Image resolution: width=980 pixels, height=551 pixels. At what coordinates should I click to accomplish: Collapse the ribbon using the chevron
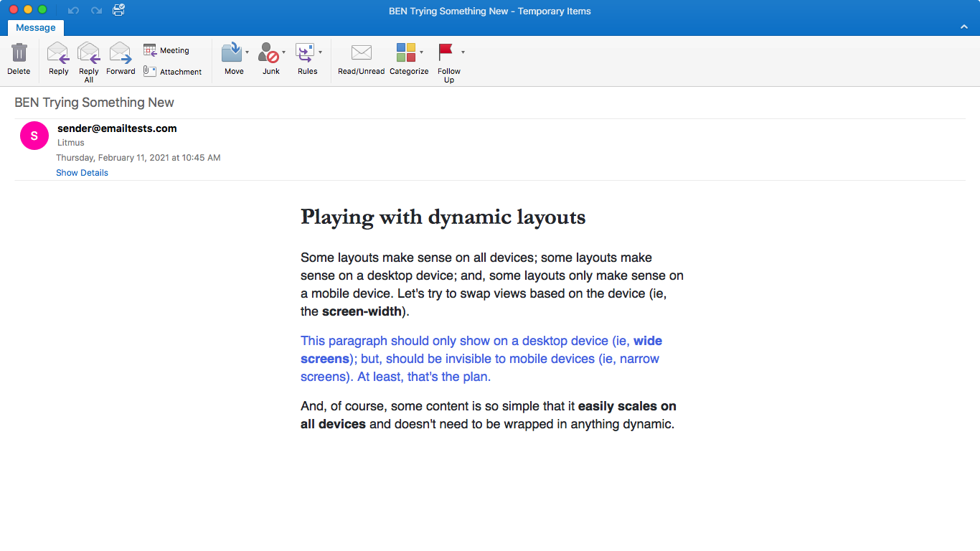(x=964, y=27)
